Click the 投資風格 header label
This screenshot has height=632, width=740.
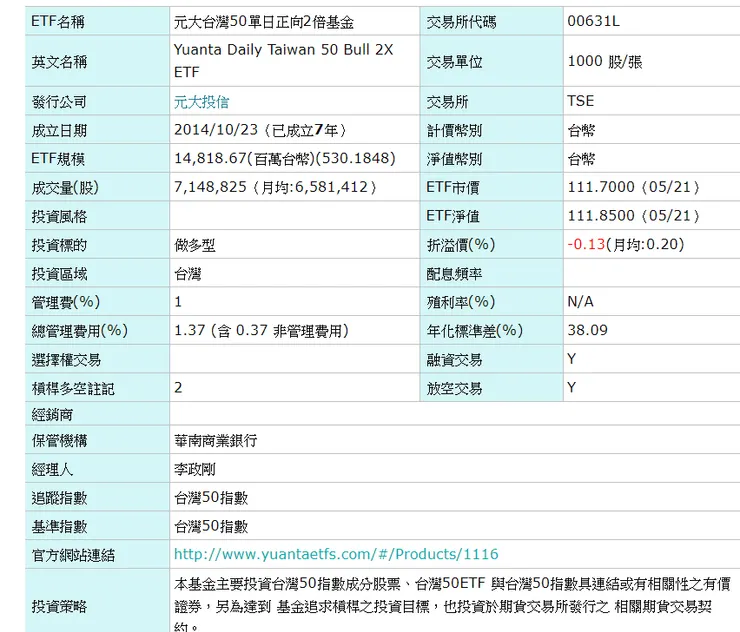pyautogui.click(x=59, y=216)
